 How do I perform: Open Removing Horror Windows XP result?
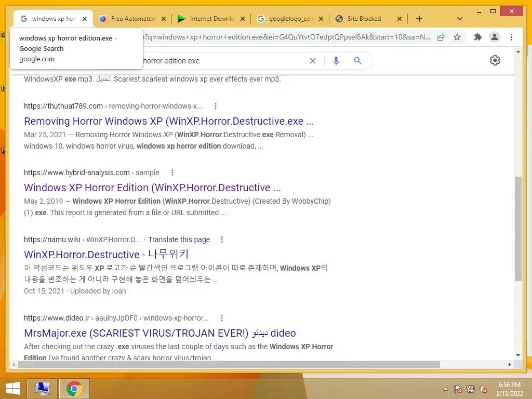point(169,121)
